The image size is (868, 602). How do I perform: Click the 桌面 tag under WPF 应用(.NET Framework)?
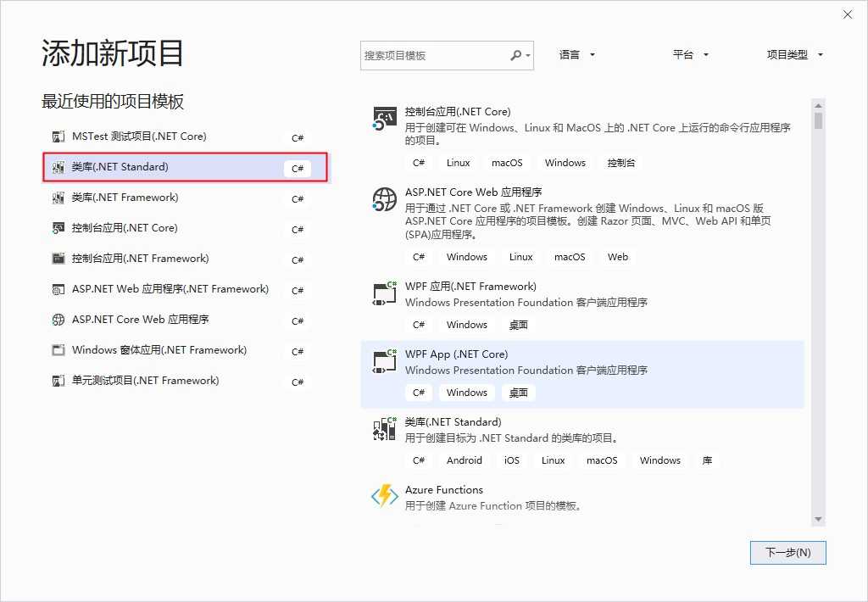[518, 325]
